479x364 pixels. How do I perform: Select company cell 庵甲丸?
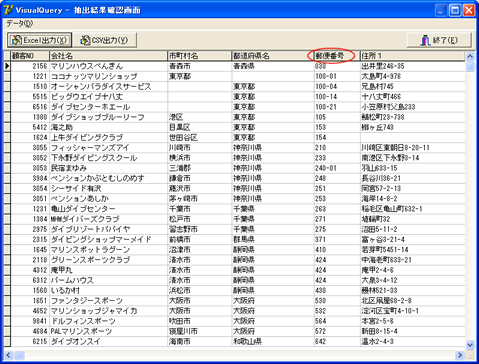click(x=108, y=270)
